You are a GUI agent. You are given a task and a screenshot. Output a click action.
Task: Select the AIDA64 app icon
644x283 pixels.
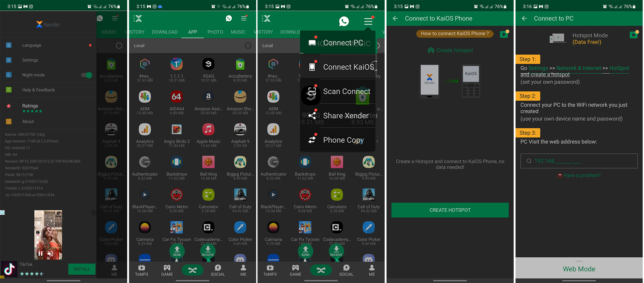point(177,97)
